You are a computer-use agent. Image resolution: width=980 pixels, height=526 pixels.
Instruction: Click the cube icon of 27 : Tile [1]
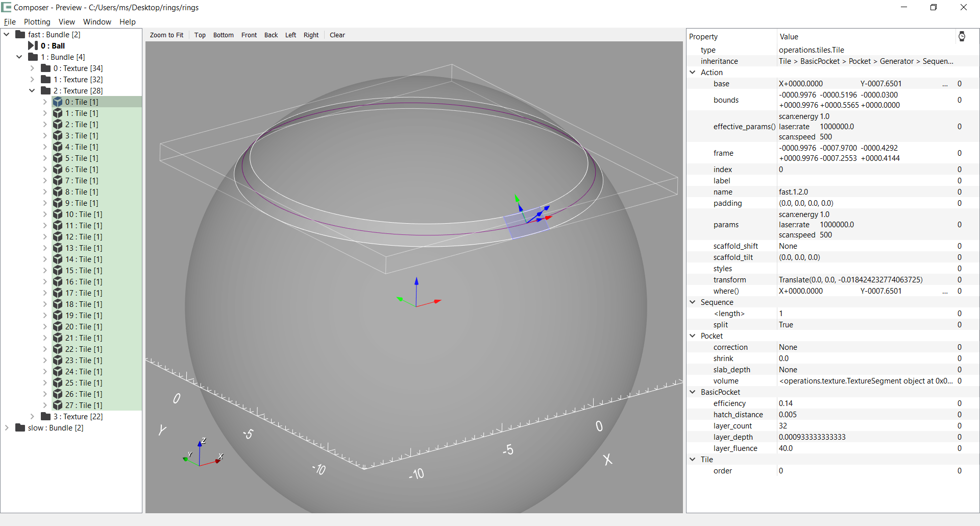58,405
